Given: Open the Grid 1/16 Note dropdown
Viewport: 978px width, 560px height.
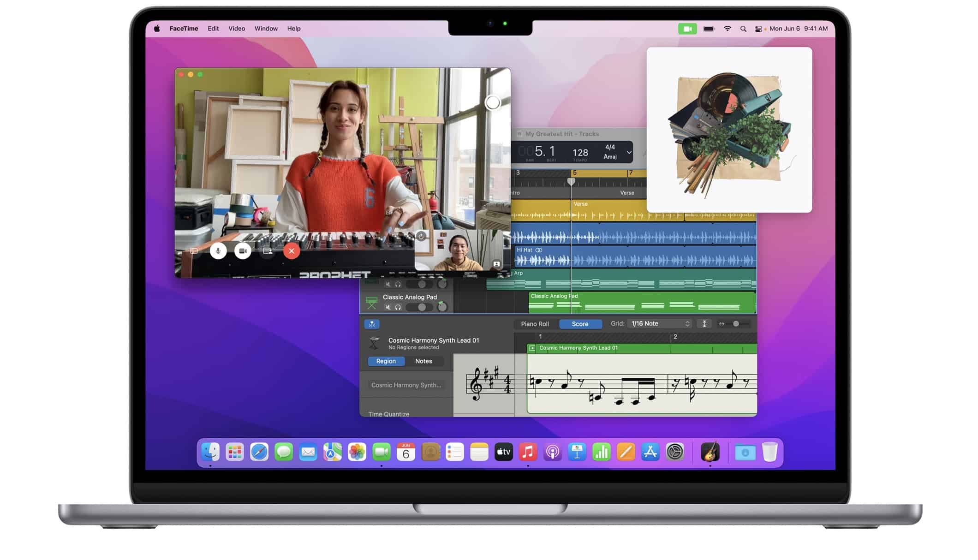Looking at the screenshot, I should [660, 324].
